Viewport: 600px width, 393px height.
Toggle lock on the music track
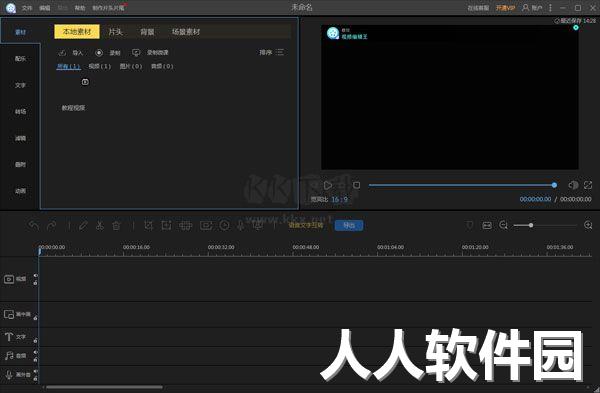coord(36,360)
